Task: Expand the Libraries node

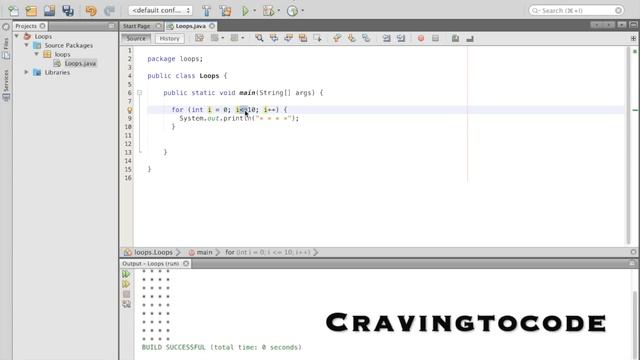Action: pyautogui.click(x=27, y=72)
